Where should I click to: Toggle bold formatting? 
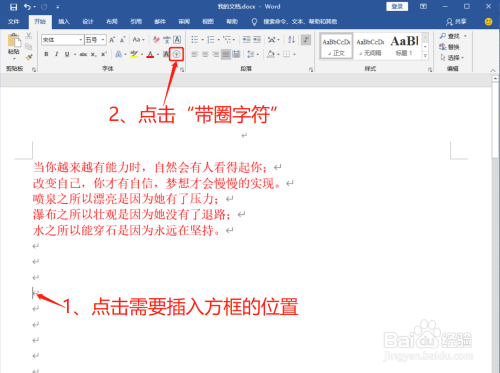[x=46, y=54]
